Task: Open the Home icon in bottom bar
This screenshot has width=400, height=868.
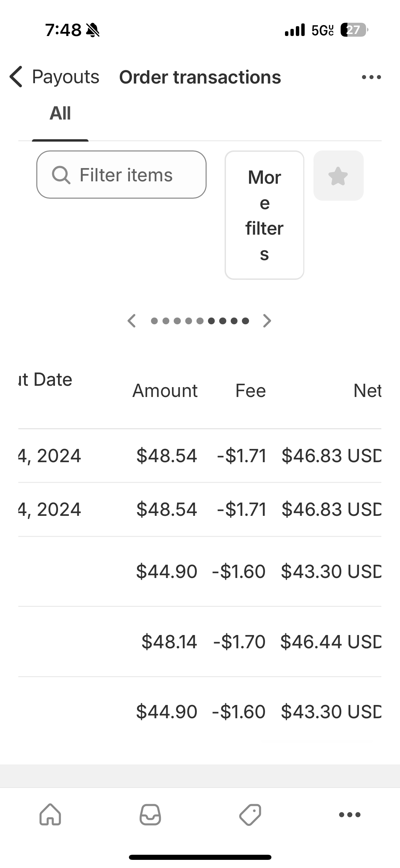Action: [x=50, y=814]
